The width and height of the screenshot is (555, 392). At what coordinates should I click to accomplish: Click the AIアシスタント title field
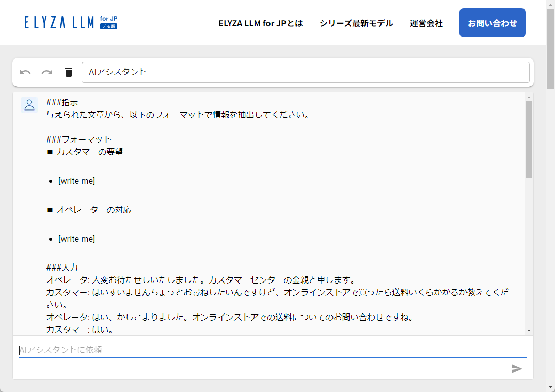(x=306, y=72)
